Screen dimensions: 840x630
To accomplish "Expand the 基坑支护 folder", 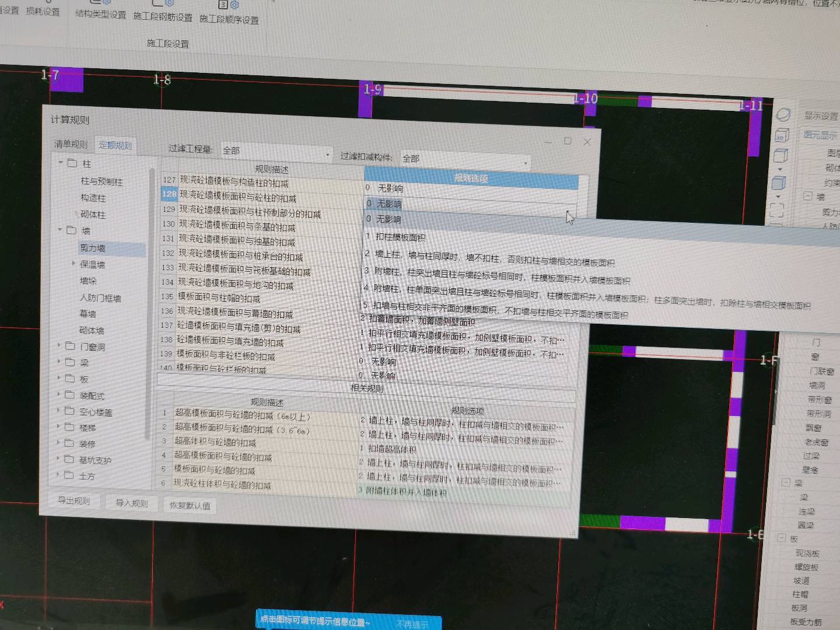I will click(58, 459).
